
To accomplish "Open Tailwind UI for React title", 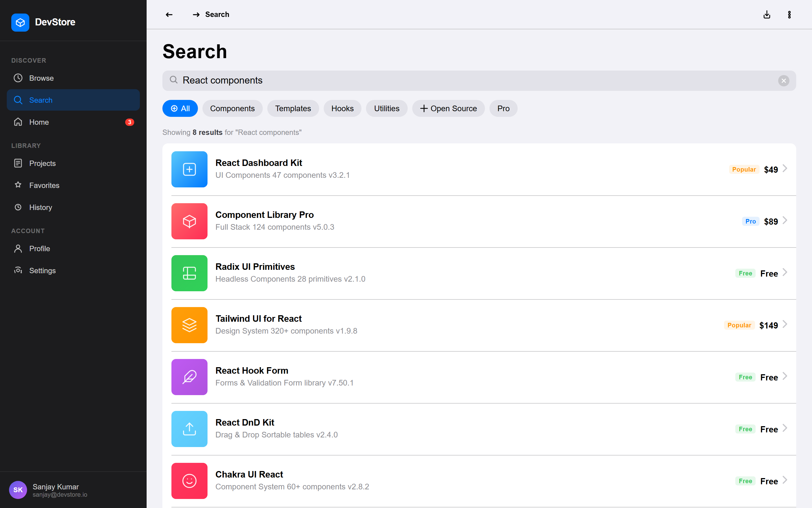I will click(258, 319).
